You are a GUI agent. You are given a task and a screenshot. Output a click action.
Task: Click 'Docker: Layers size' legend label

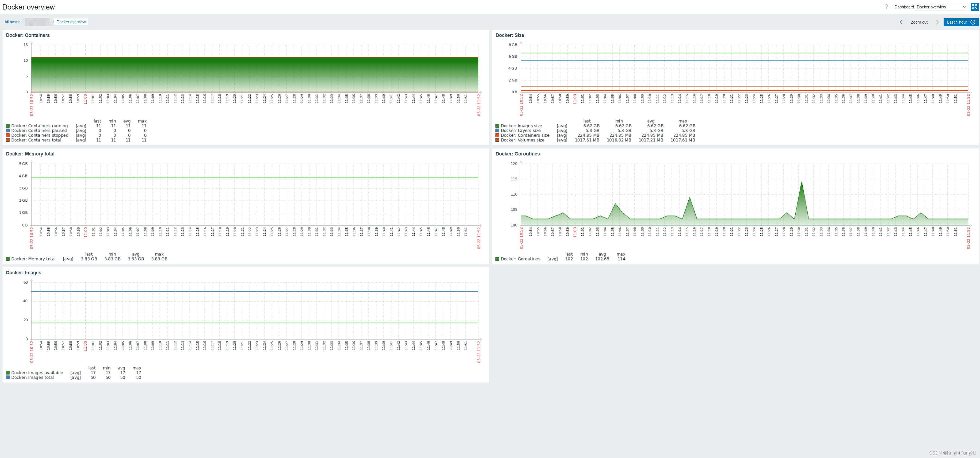(521, 130)
